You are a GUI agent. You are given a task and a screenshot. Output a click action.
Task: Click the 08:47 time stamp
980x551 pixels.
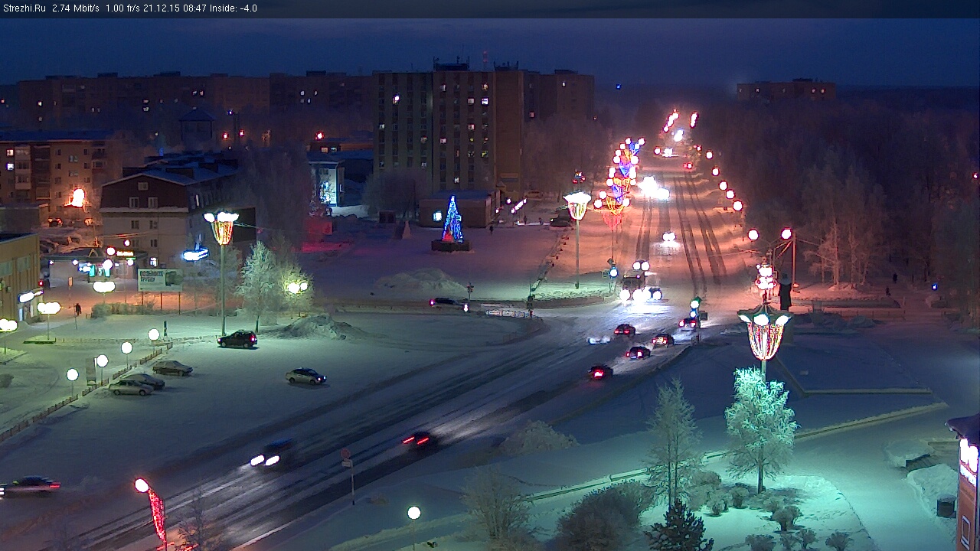coord(196,8)
